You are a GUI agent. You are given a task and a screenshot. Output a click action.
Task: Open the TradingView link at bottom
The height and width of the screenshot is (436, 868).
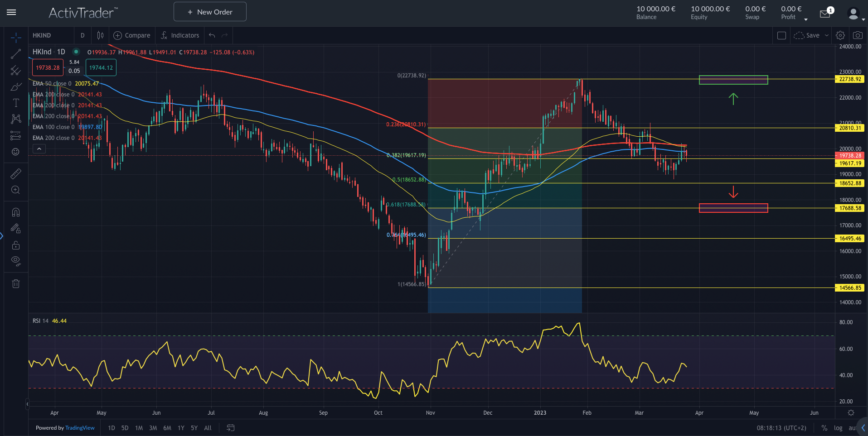pos(80,427)
